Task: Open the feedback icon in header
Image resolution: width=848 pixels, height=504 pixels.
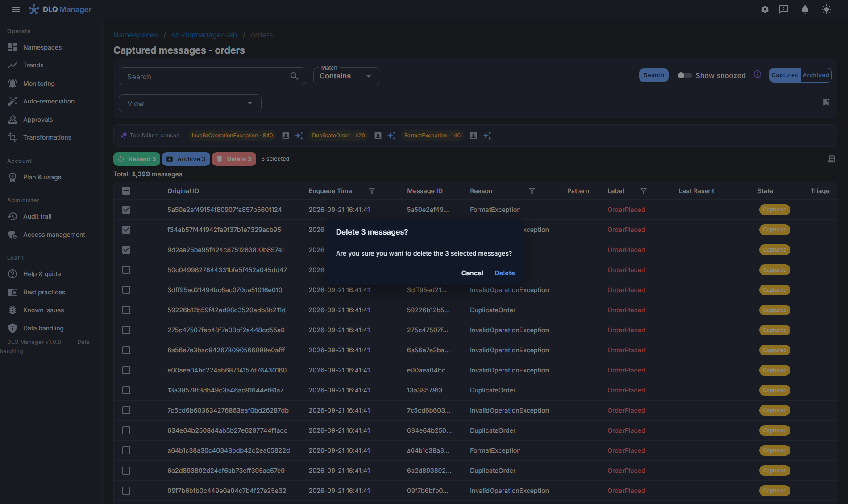Action: (x=784, y=9)
